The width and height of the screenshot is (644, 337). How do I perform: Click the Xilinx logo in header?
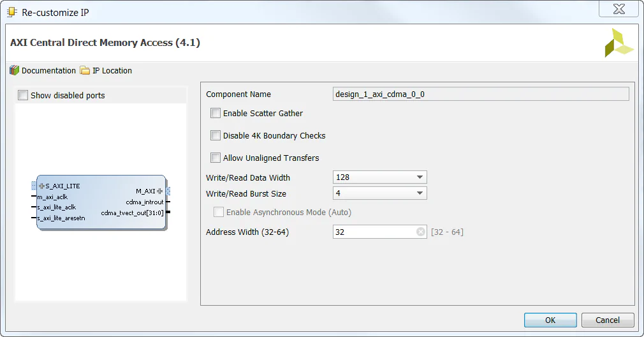pos(619,43)
